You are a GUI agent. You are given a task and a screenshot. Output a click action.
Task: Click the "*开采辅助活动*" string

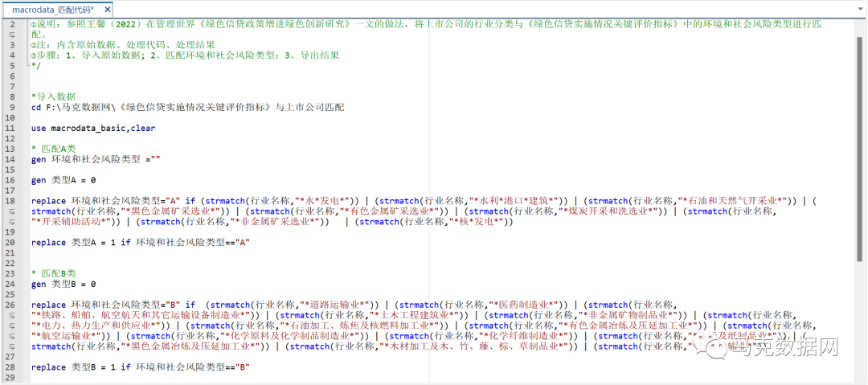[71, 223]
